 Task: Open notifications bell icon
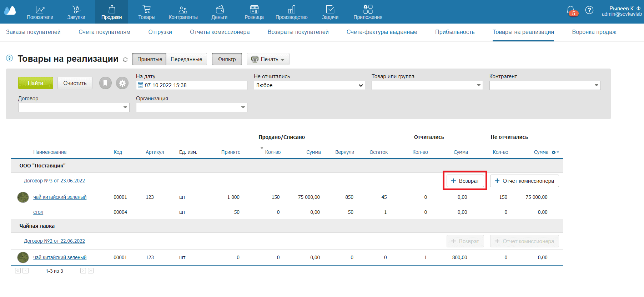pos(570,10)
